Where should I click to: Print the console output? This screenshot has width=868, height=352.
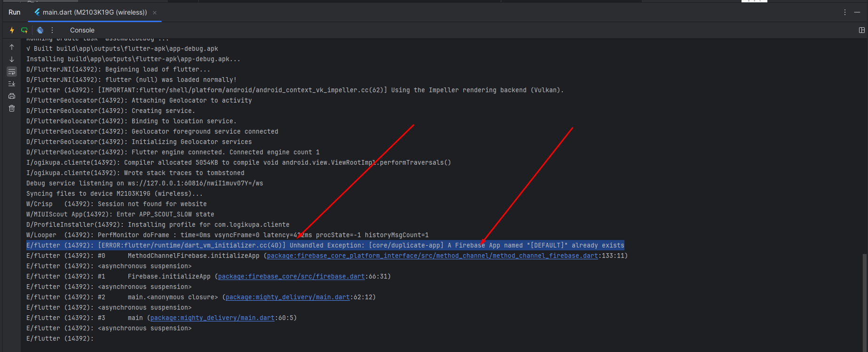point(12,96)
